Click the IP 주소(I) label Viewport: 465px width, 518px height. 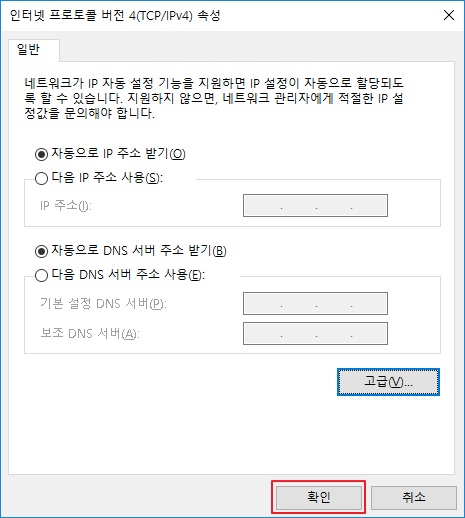pyautogui.click(x=66, y=206)
